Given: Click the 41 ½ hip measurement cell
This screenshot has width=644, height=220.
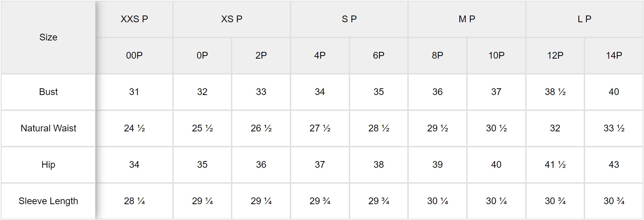Looking at the screenshot, I should click(x=555, y=165).
